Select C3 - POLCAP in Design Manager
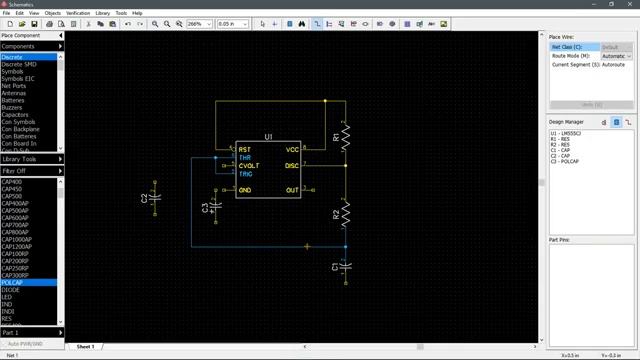The height and width of the screenshot is (360, 640). (564, 161)
